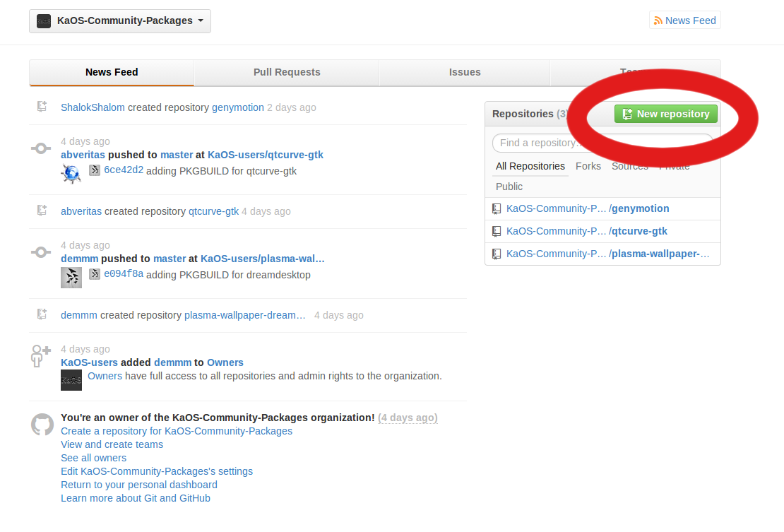Click repository-created icon beside ShalokShalom entry
Screen dimensions: 784x532
point(42,106)
